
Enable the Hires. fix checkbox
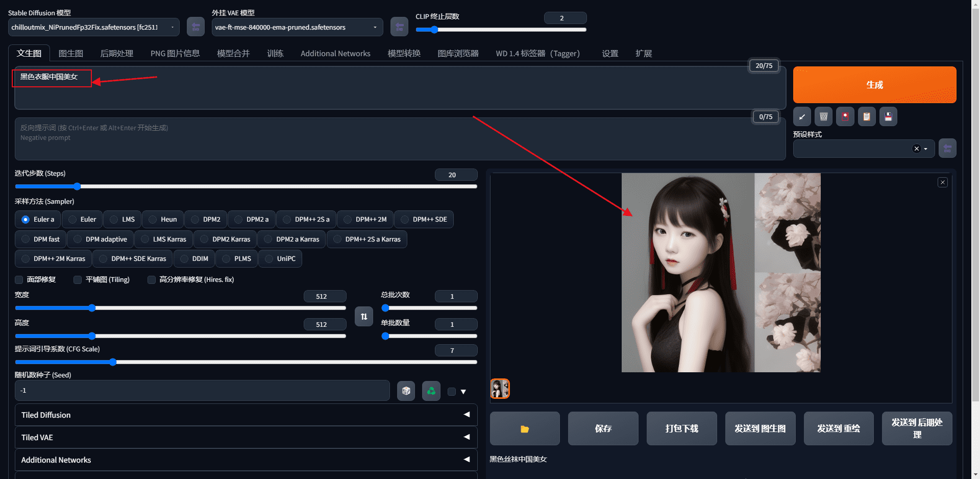[x=152, y=280]
